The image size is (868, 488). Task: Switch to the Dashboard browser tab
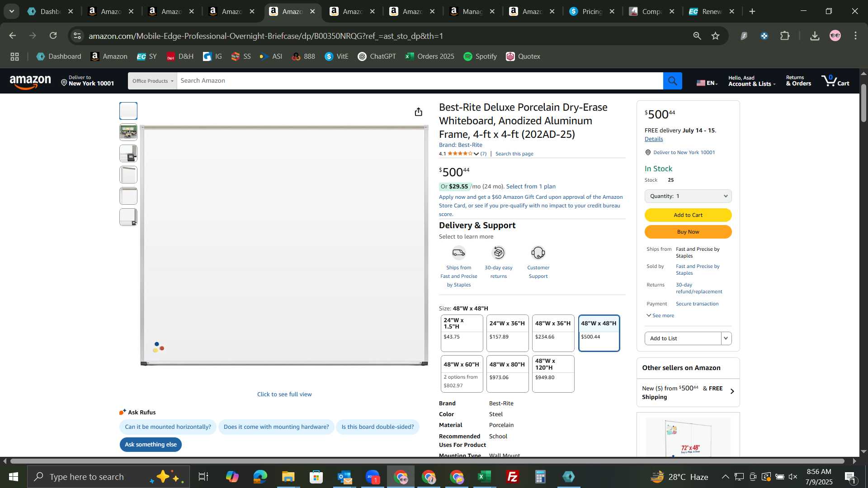51,11
